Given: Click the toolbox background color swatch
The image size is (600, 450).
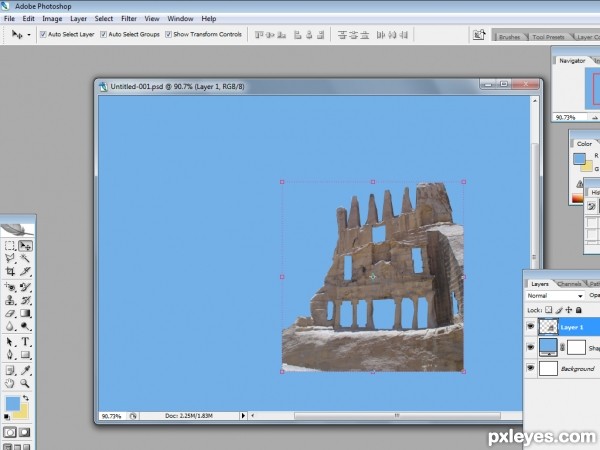Looking at the screenshot, I should 23,413.
